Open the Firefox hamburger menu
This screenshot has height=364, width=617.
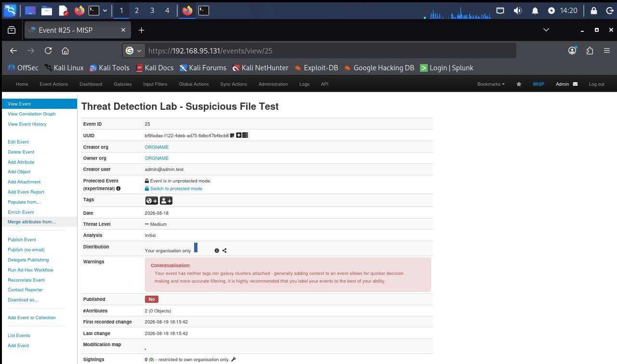[x=607, y=51]
